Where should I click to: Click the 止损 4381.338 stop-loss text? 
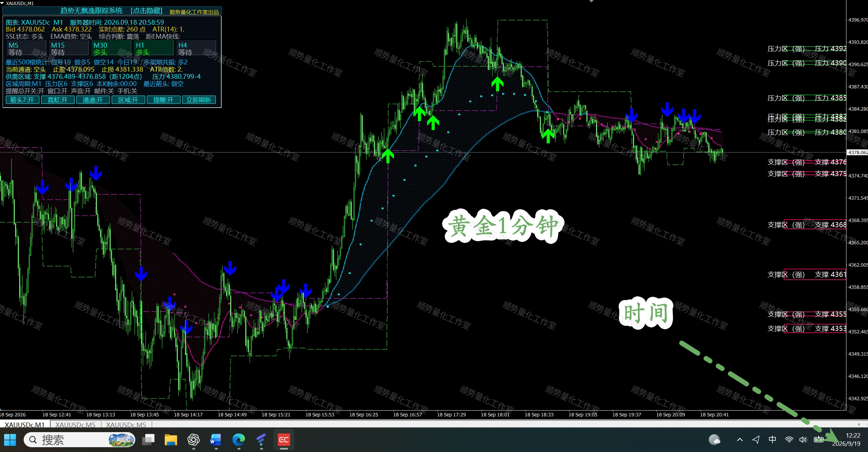(122, 70)
